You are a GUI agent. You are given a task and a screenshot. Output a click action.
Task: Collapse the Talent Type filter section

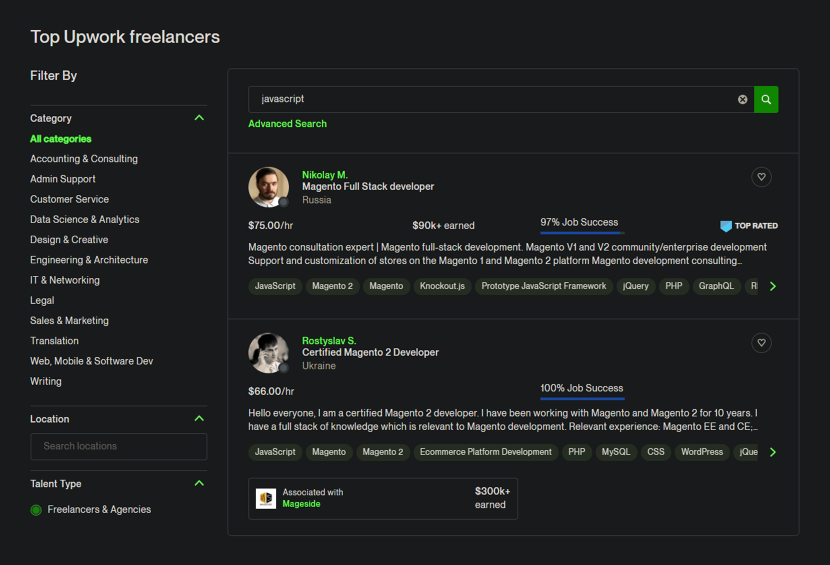pyautogui.click(x=199, y=483)
